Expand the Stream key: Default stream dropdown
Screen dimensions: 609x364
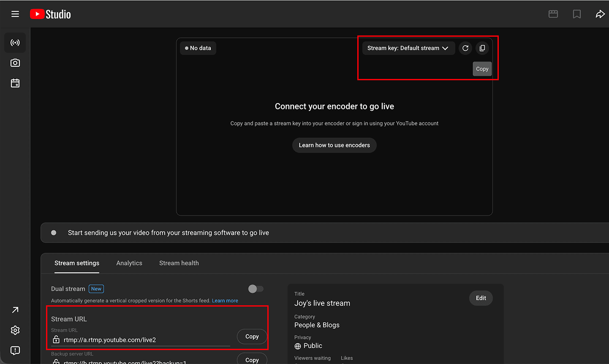click(408, 48)
